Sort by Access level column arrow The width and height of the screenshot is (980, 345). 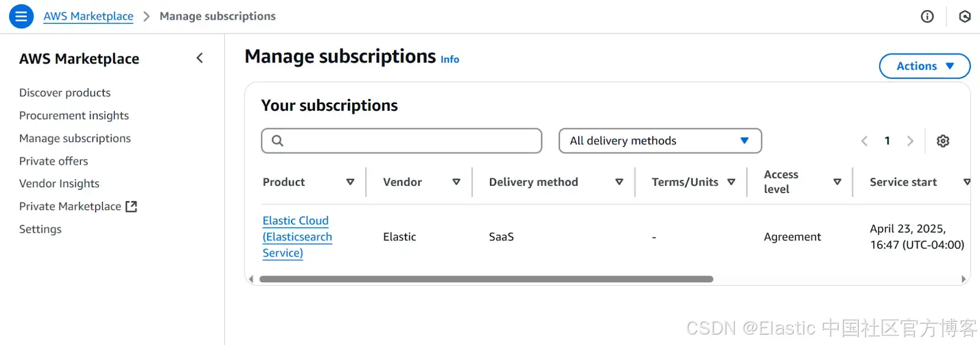coord(837,182)
